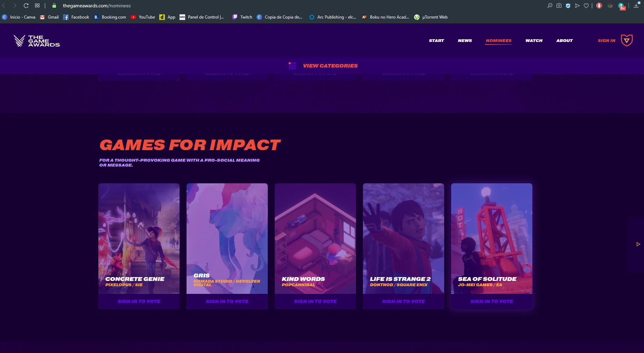Open the Speed Dial grid icon
The image size is (644, 353).
pyautogui.click(x=37, y=6)
